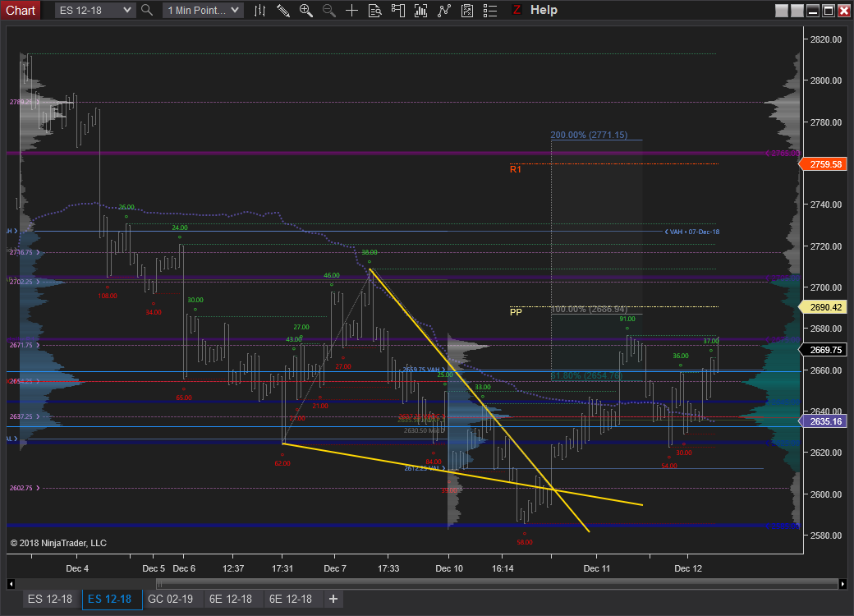The width and height of the screenshot is (854, 616).
Task: Click the zoom out tool
Action: (329, 11)
